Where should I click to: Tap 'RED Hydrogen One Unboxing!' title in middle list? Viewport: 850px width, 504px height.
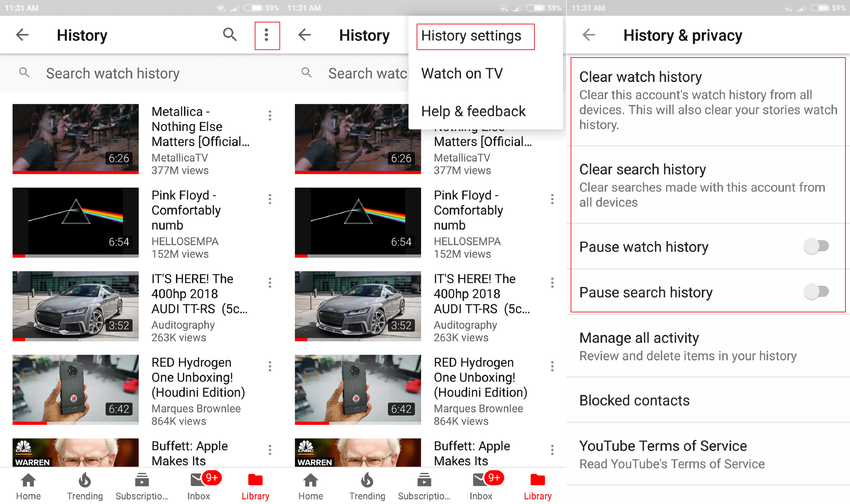481,377
